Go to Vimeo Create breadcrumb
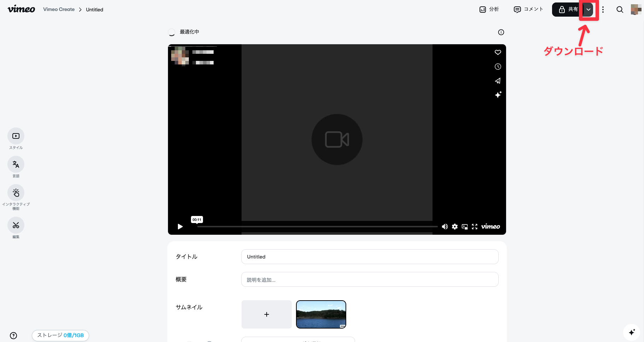 (x=59, y=10)
